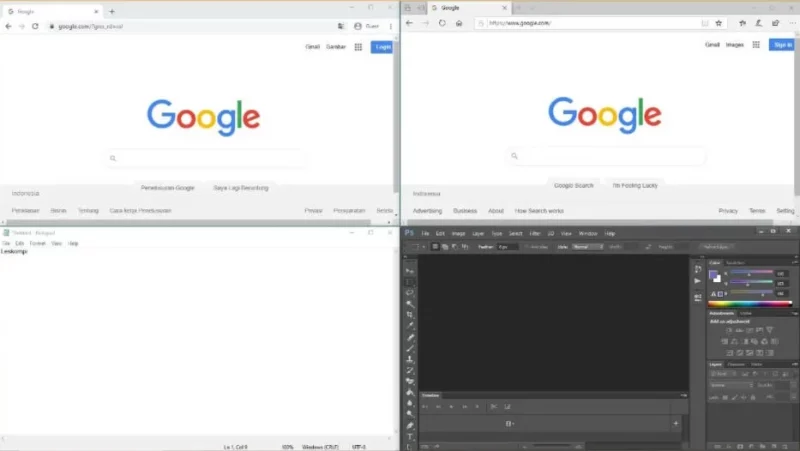Select the Move tool in Photoshop

tap(410, 271)
